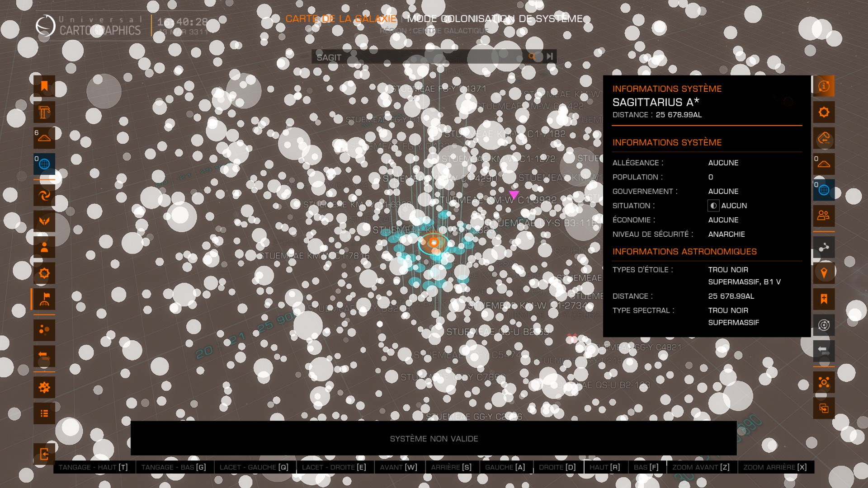Select the dome icon labeled 6 in left sidebar

44,138
